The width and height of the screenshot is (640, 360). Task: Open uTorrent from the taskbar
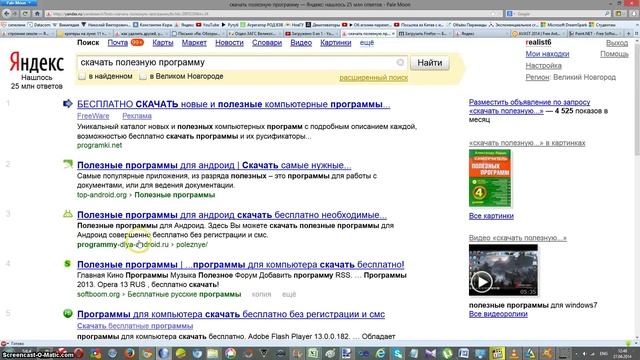pyautogui.click(x=447, y=353)
